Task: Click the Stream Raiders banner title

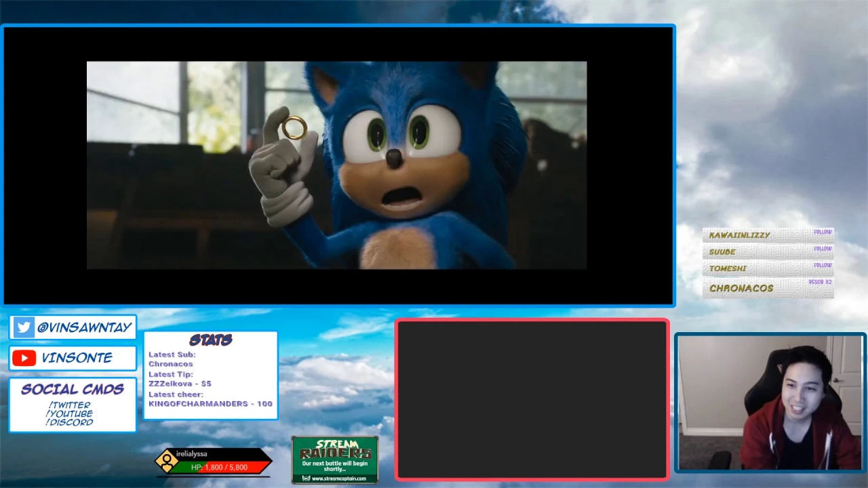Action: (x=335, y=449)
